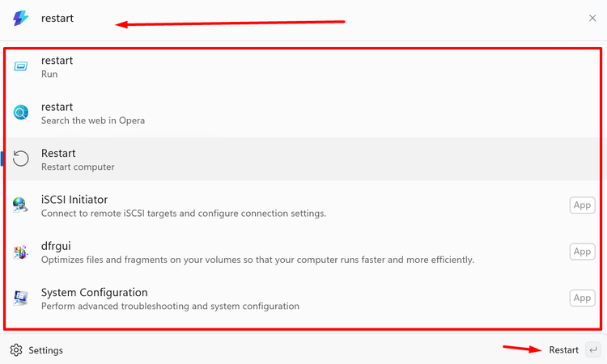Image resolution: width=607 pixels, height=364 pixels.
Task: Open the dfrgui result entry
Action: click(x=303, y=252)
